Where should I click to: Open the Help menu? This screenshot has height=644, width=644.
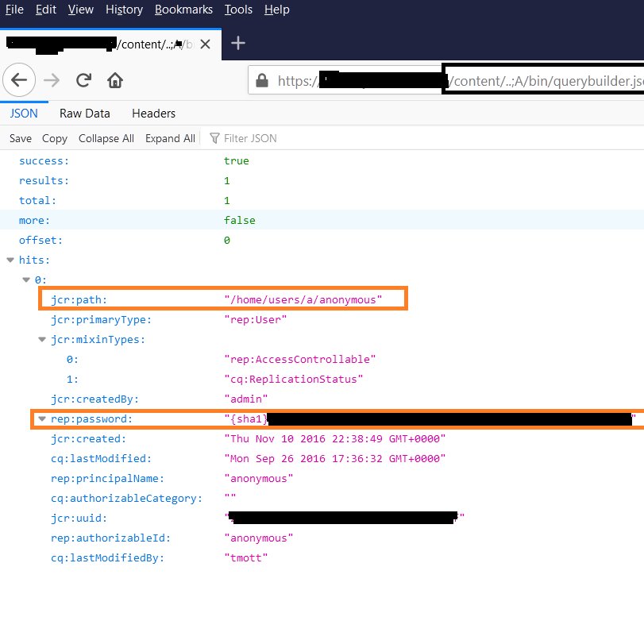click(x=277, y=10)
